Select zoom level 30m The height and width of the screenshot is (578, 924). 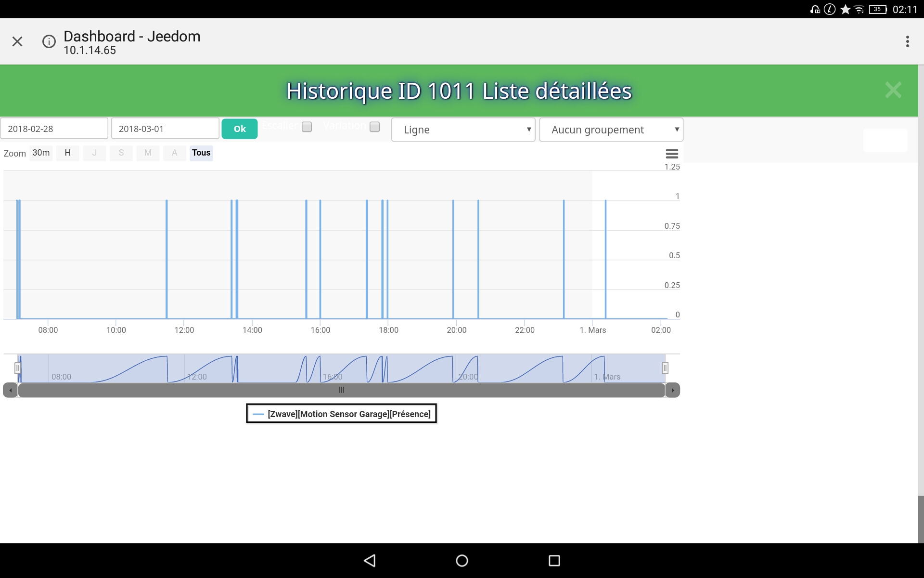point(40,153)
